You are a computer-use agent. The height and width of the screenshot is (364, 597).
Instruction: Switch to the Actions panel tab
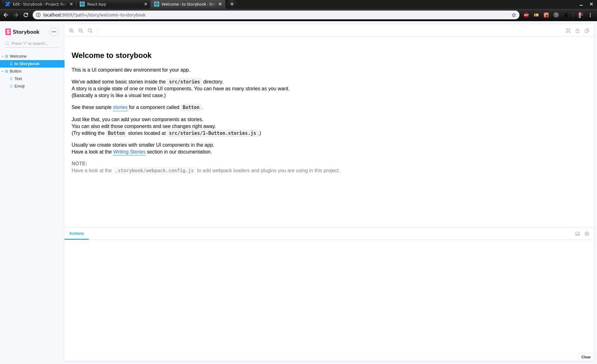point(77,234)
